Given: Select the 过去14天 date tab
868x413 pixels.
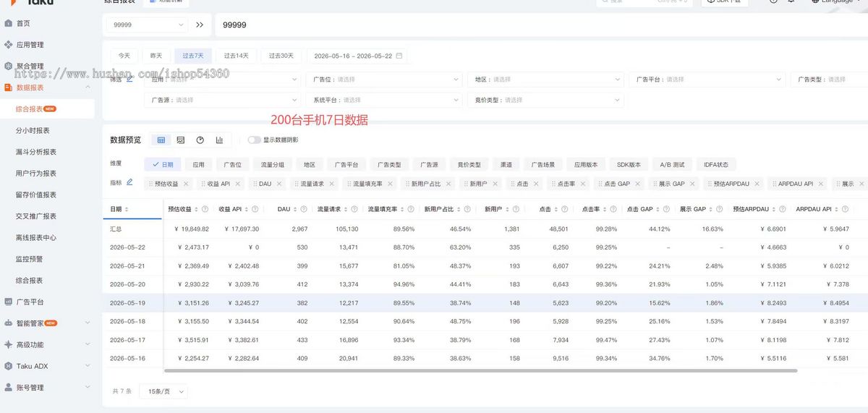Looking at the screenshot, I should tap(237, 55).
